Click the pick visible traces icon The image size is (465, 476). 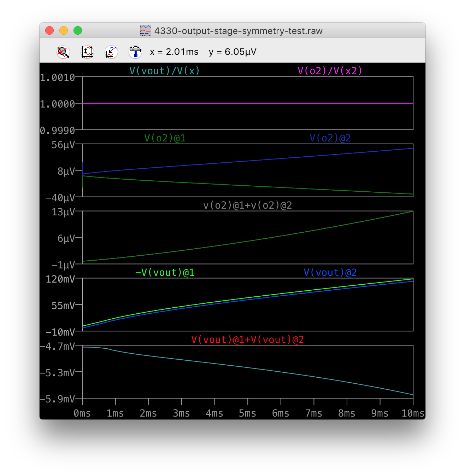(x=111, y=52)
